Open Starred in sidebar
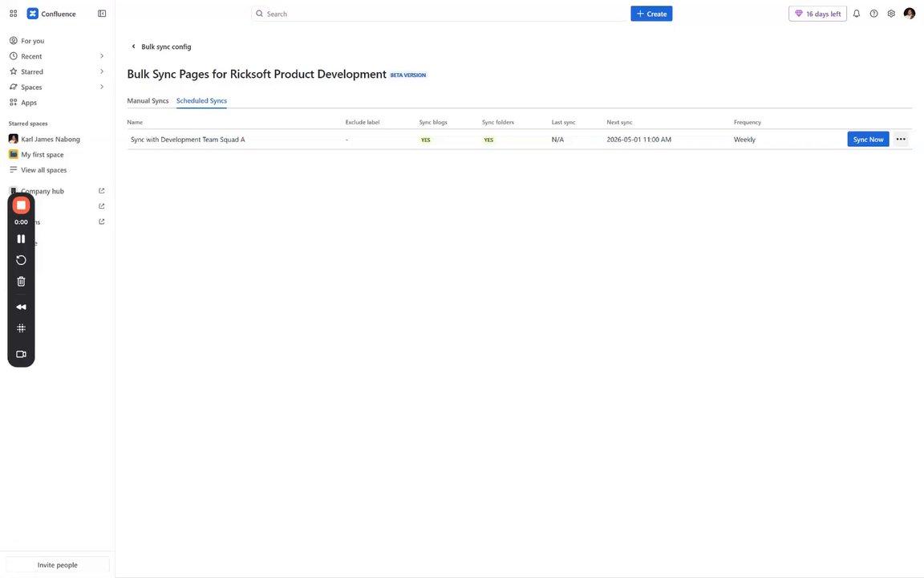The width and height of the screenshot is (924, 578). click(32, 71)
